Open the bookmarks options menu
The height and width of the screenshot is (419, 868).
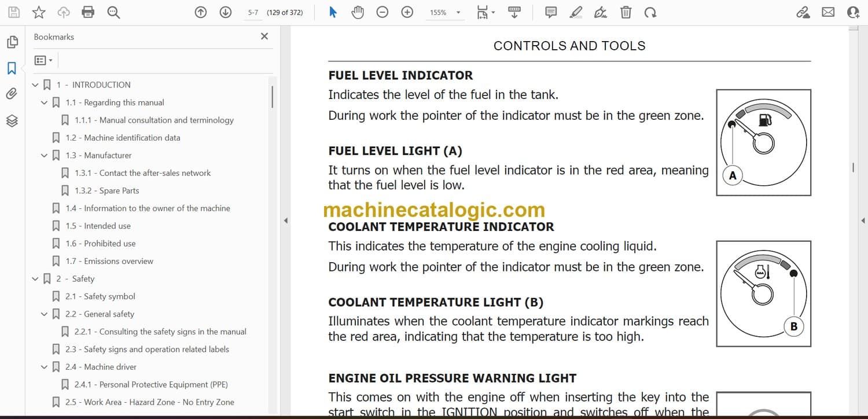43,60
